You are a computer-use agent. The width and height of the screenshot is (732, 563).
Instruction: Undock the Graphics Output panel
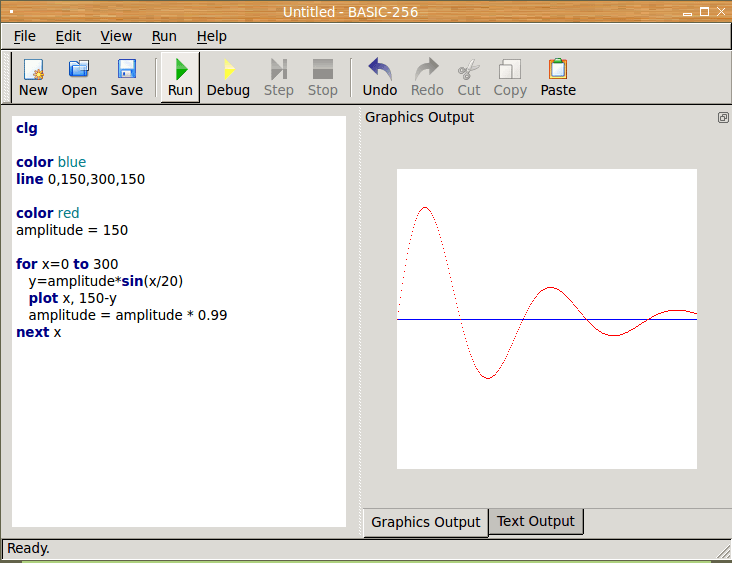click(x=722, y=117)
